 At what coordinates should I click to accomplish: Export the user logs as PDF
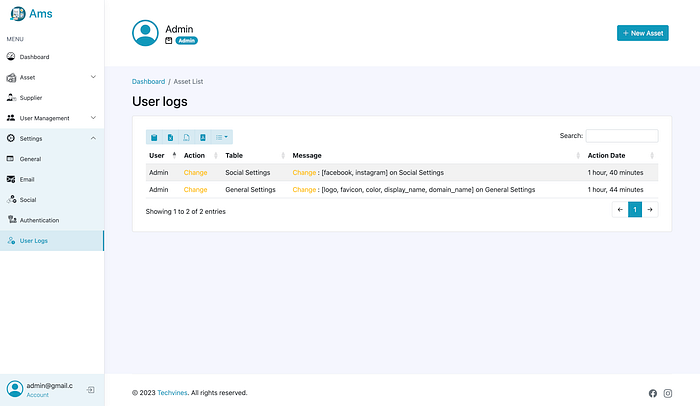coord(203,137)
